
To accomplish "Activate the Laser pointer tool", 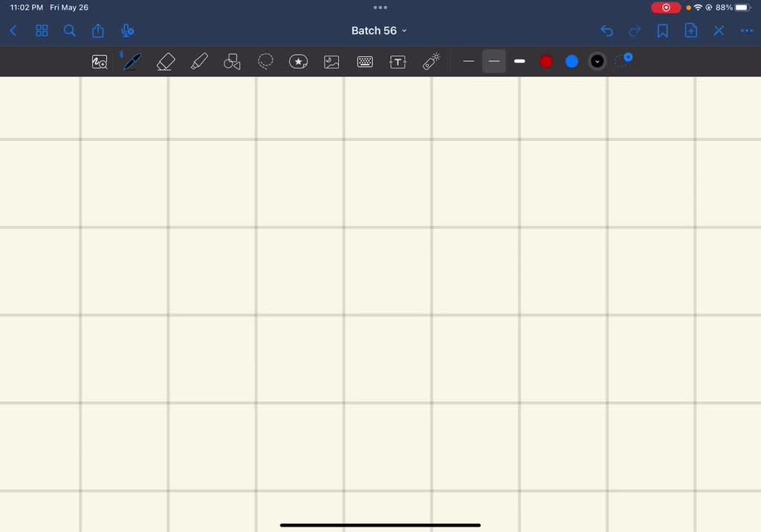I will 431,62.
